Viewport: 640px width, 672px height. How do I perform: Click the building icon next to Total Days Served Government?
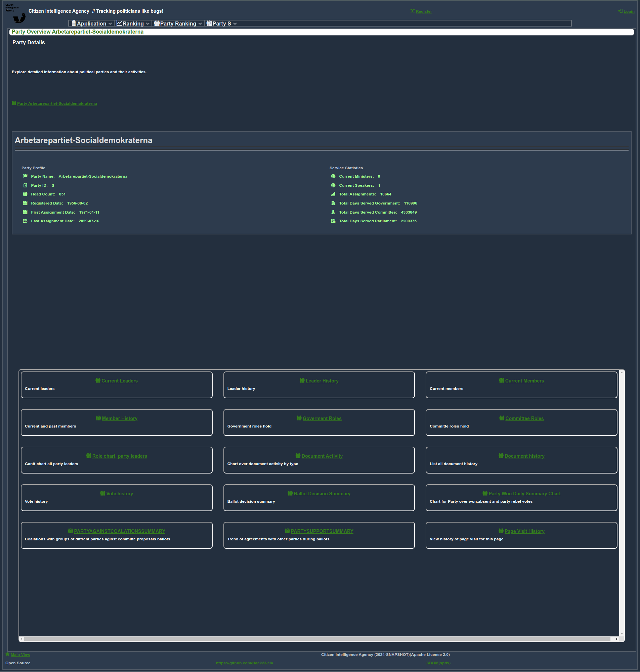[333, 203]
